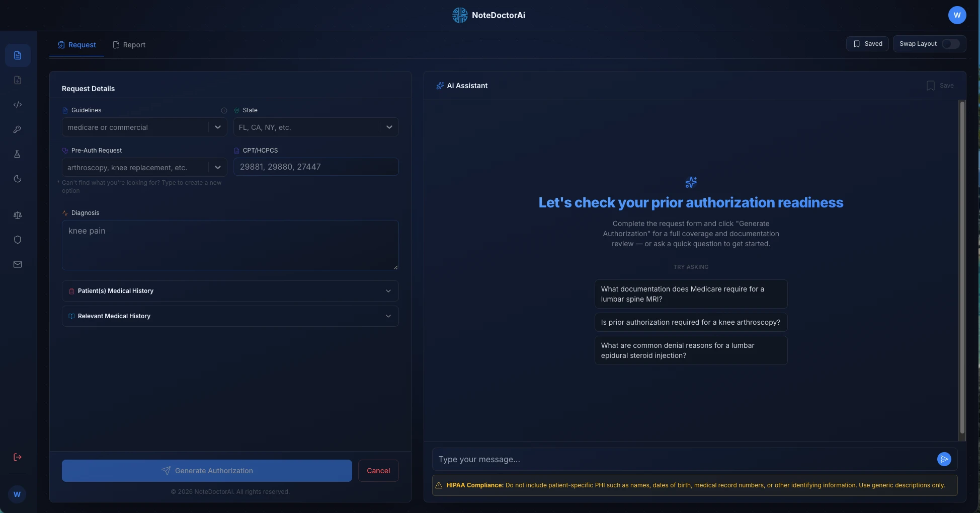Click the red logout icon in sidebar
Screen dimensions: 980x513
click(18, 457)
